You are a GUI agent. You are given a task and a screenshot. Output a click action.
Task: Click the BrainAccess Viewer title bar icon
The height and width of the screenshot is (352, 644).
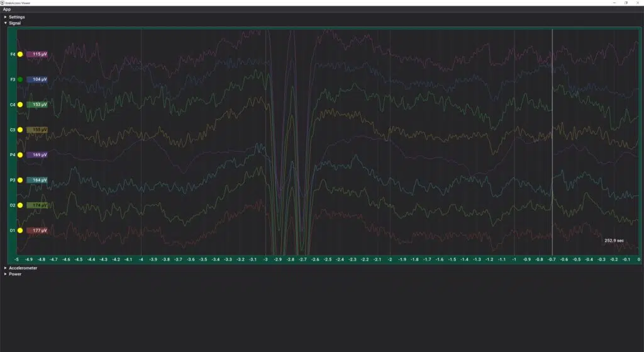[x=2, y=3]
